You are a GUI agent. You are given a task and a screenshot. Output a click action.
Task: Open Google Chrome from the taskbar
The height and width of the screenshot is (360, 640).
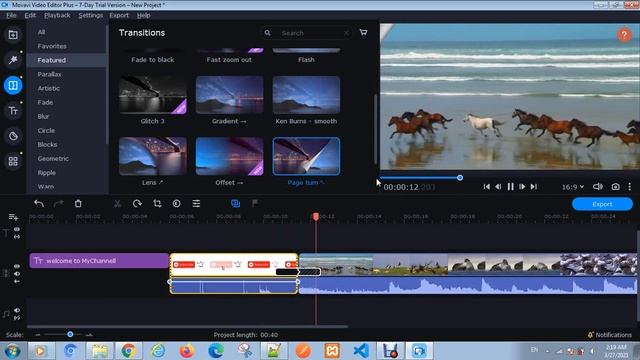tap(129, 351)
